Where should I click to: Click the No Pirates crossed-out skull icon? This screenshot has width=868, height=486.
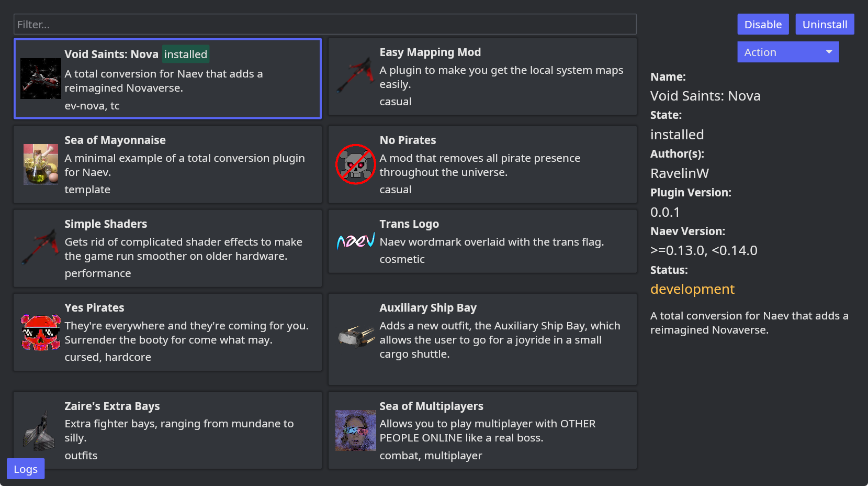tap(355, 164)
